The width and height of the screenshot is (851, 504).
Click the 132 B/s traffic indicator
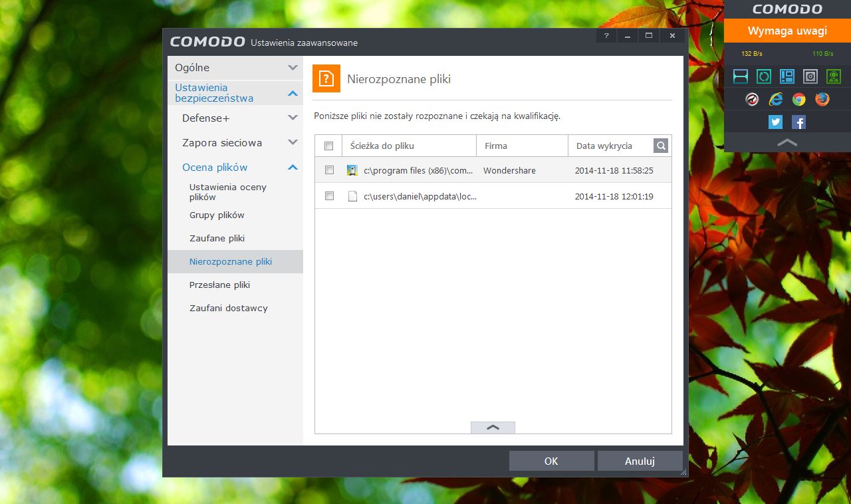click(751, 53)
